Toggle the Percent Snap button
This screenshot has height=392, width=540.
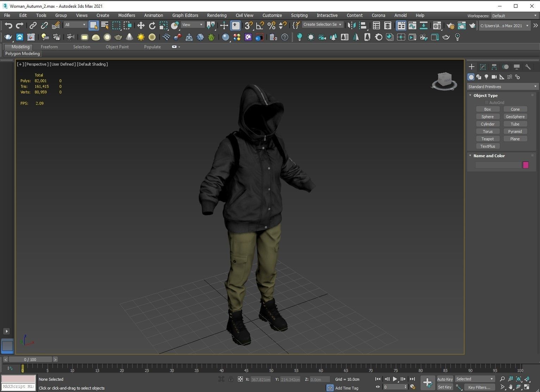pyautogui.click(x=271, y=25)
